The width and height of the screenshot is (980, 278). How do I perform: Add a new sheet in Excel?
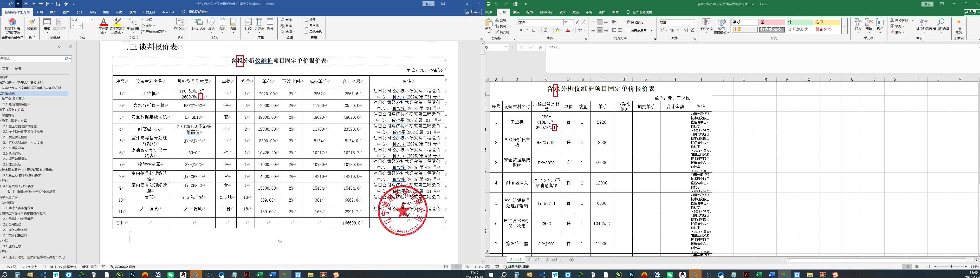(572, 260)
